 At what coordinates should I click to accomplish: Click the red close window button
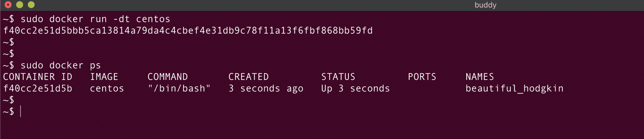8,5
